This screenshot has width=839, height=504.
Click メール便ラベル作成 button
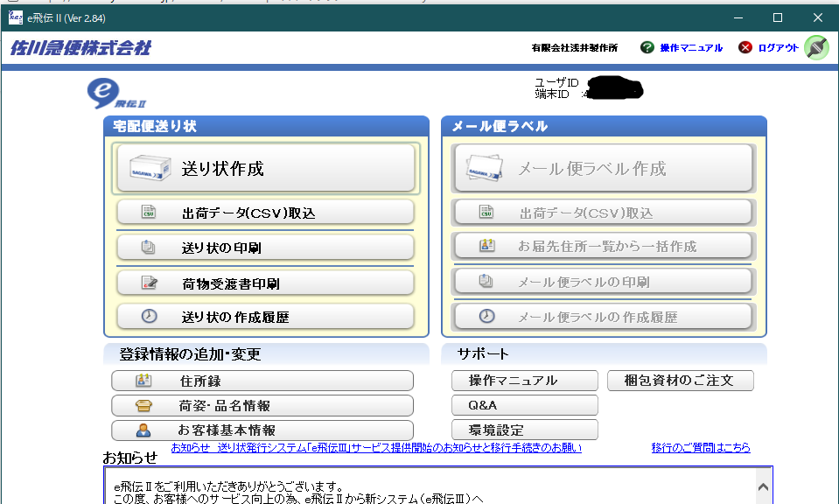(604, 168)
